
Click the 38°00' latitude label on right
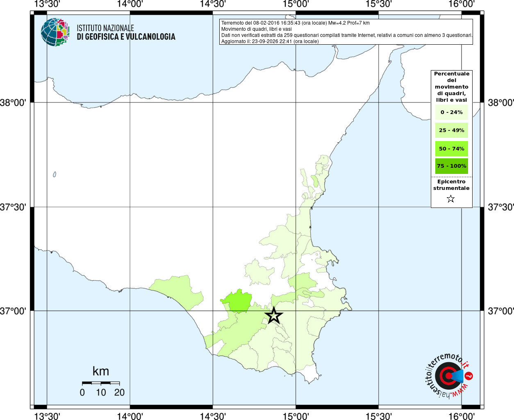500,103
